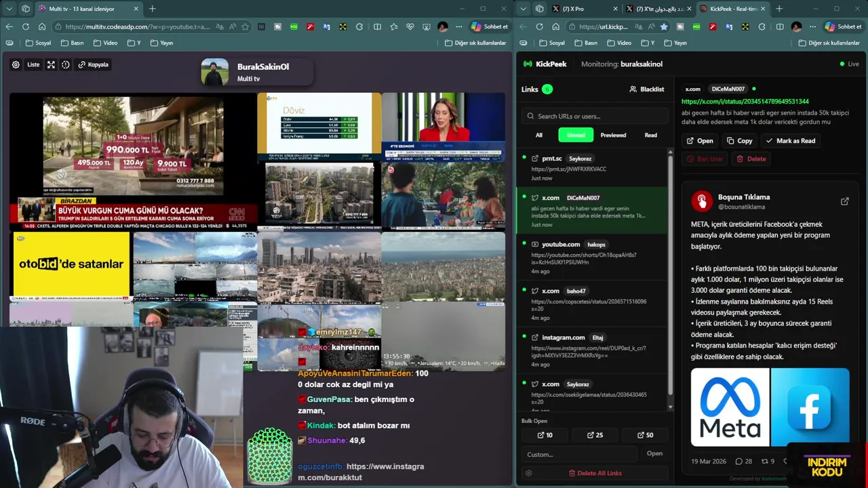Viewport: 868px width, 488px height.
Task: Refresh the KickPeek browser page
Action: tap(539, 26)
